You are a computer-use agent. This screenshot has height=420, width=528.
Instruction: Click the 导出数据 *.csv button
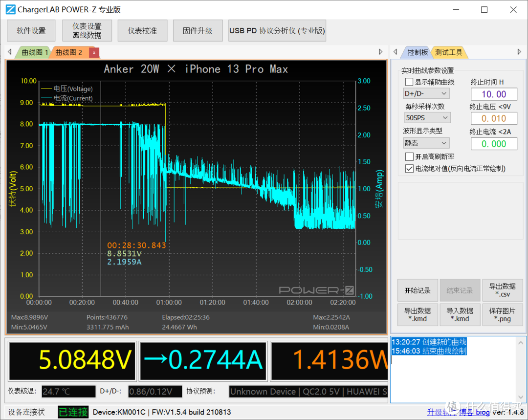click(x=503, y=290)
